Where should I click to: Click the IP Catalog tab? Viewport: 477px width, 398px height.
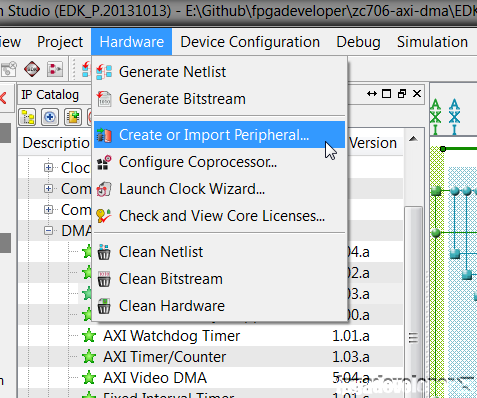coord(50,95)
